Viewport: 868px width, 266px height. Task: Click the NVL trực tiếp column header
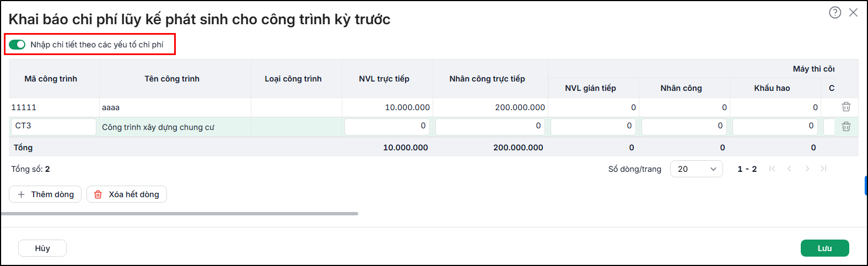(384, 79)
